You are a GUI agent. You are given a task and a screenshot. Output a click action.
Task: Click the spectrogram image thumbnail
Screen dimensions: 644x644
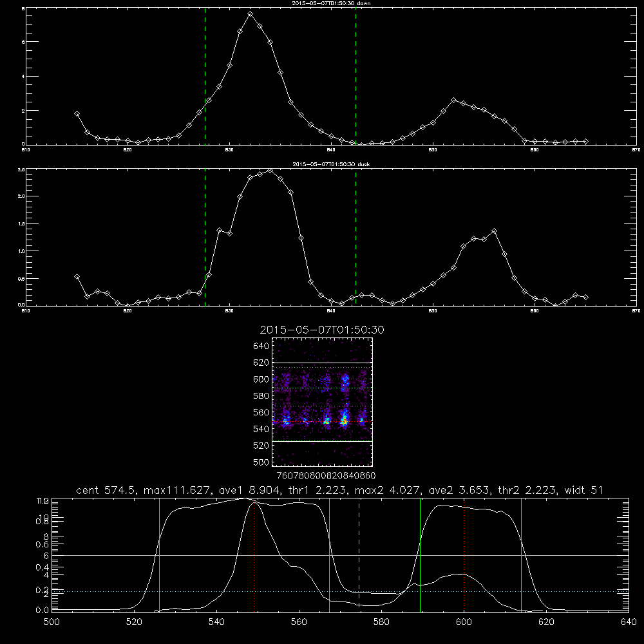[x=322, y=402]
